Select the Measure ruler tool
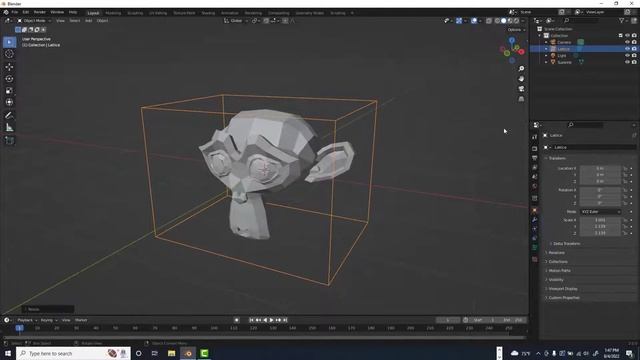The width and height of the screenshot is (640, 360). [9, 128]
